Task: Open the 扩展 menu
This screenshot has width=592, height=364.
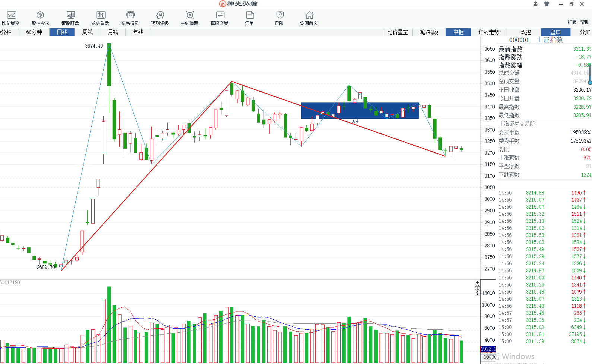Action: (x=572, y=22)
